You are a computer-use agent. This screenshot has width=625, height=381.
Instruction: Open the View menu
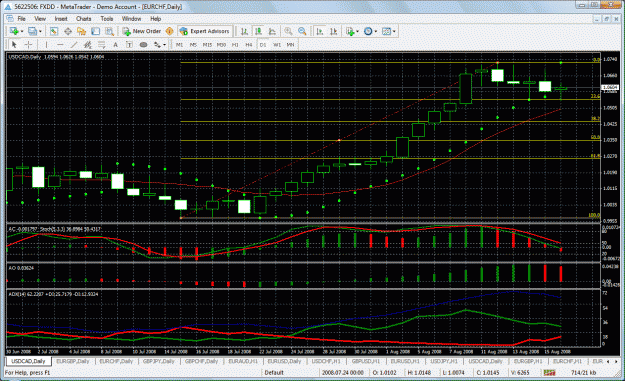(x=40, y=19)
